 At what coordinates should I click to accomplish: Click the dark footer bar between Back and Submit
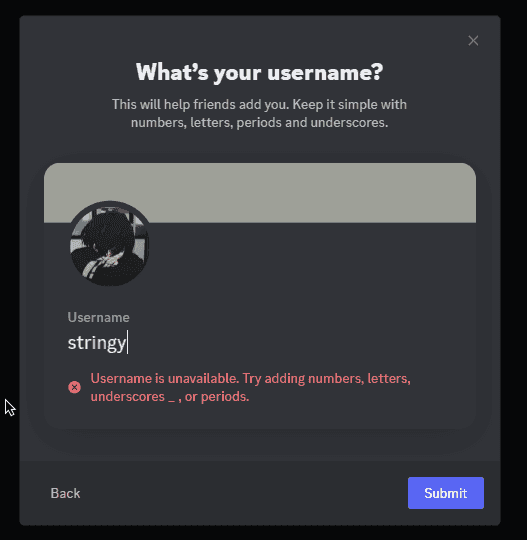pos(244,493)
